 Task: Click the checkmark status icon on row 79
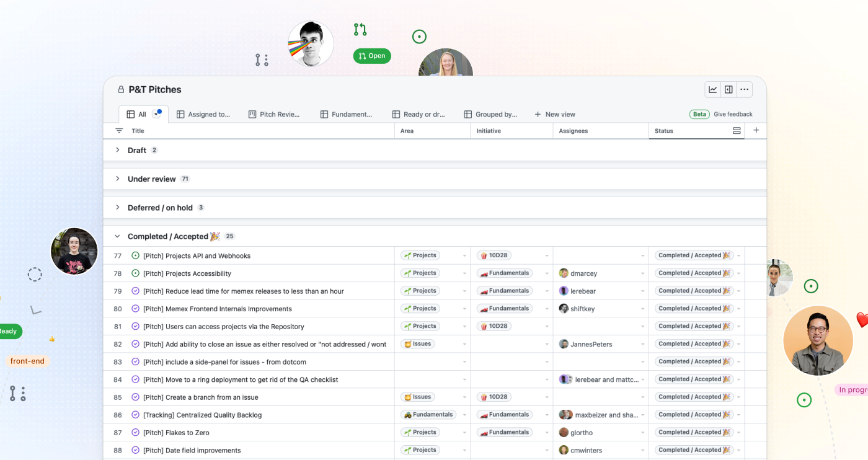(x=136, y=291)
